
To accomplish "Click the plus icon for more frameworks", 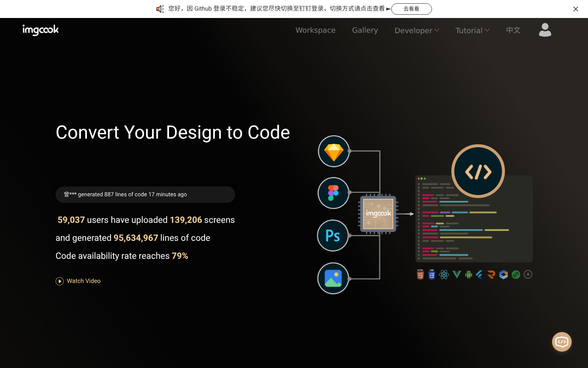I will [x=528, y=275].
